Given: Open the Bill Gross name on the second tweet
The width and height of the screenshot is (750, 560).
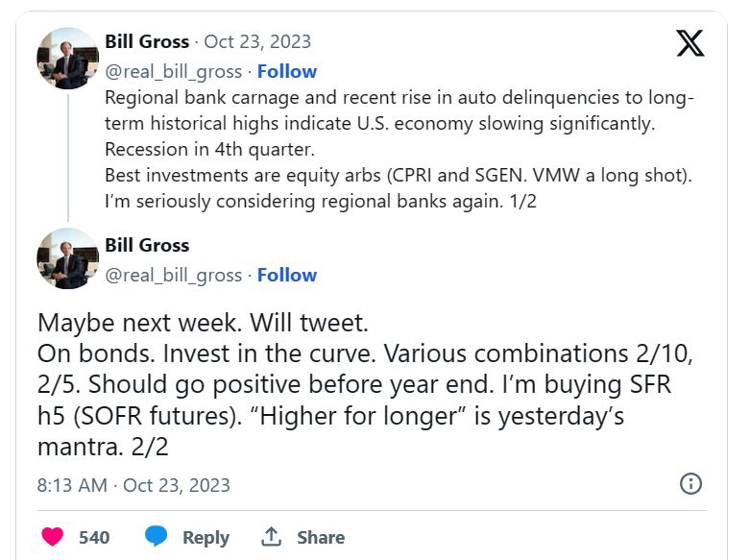Looking at the screenshot, I should click(x=147, y=246).
